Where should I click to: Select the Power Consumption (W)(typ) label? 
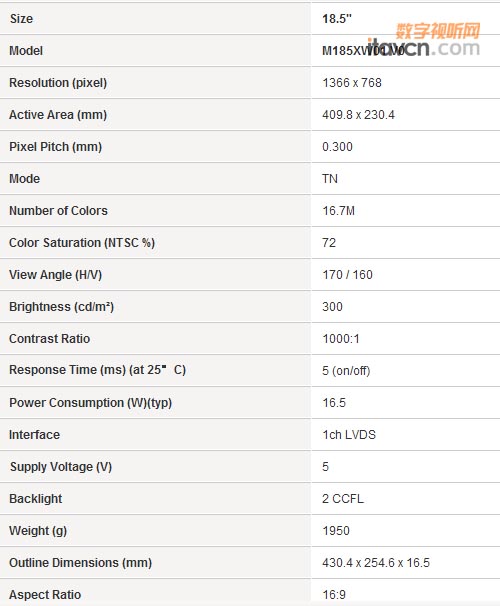pyautogui.click(x=90, y=403)
